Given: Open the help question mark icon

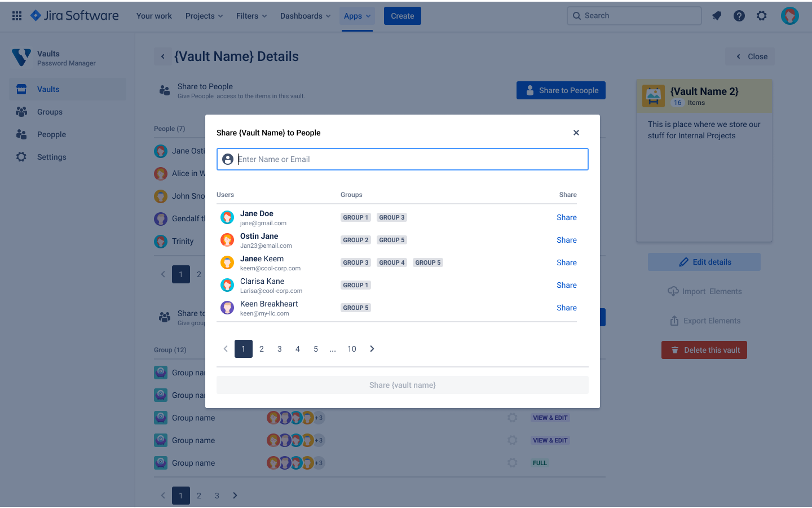Looking at the screenshot, I should coord(739,16).
